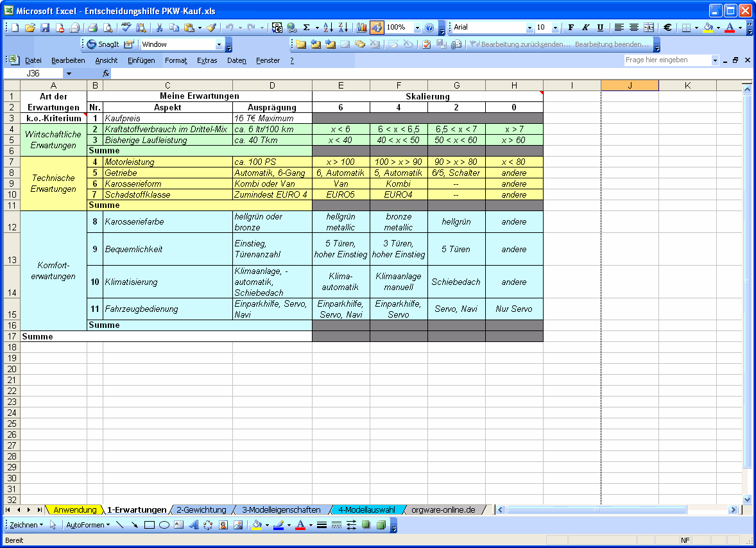Toggle the highlighted Drawing toolbar button
Image resolution: width=756 pixels, height=548 pixels.
[377, 28]
